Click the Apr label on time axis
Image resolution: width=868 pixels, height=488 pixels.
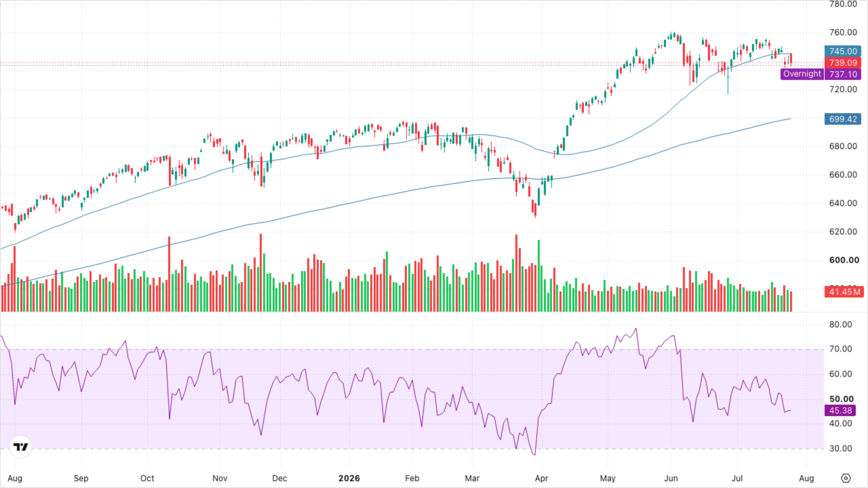pos(541,478)
